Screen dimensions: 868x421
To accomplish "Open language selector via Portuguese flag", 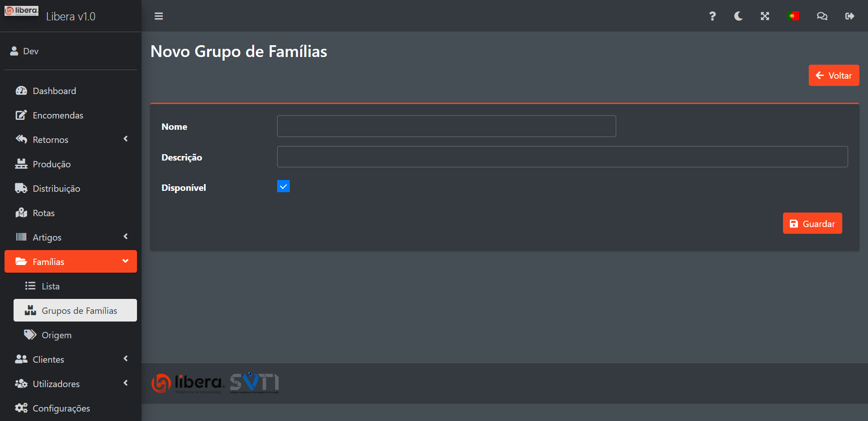I will point(793,16).
